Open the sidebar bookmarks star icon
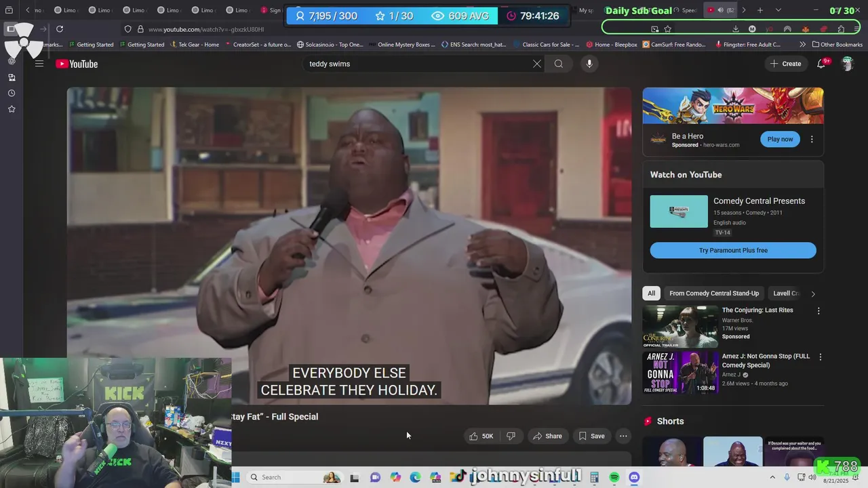This screenshot has height=488, width=868. click(12, 108)
